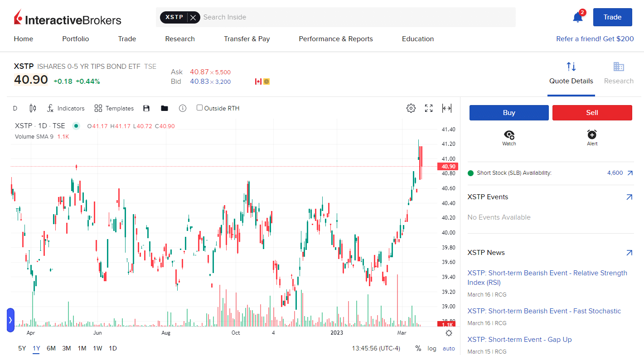Click the 40.90 price label on axis

pos(448,167)
